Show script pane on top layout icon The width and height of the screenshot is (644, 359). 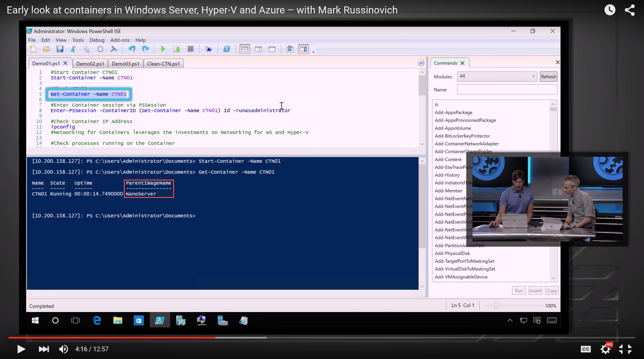(245, 49)
